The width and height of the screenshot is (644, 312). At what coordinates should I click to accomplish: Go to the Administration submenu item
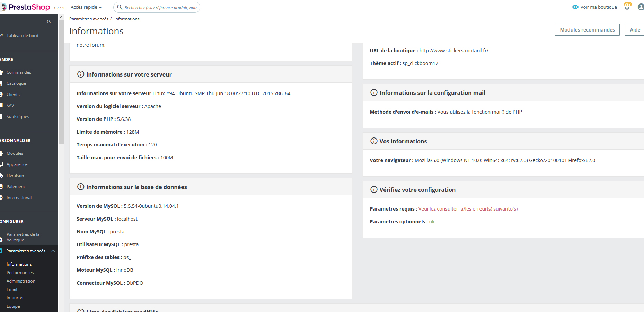click(21, 281)
